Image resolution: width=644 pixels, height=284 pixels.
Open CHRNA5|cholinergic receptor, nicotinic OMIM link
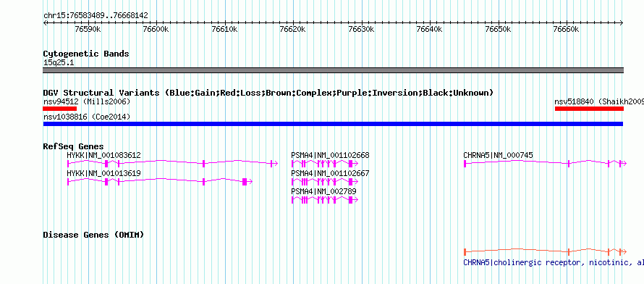pyautogui.click(x=554, y=263)
